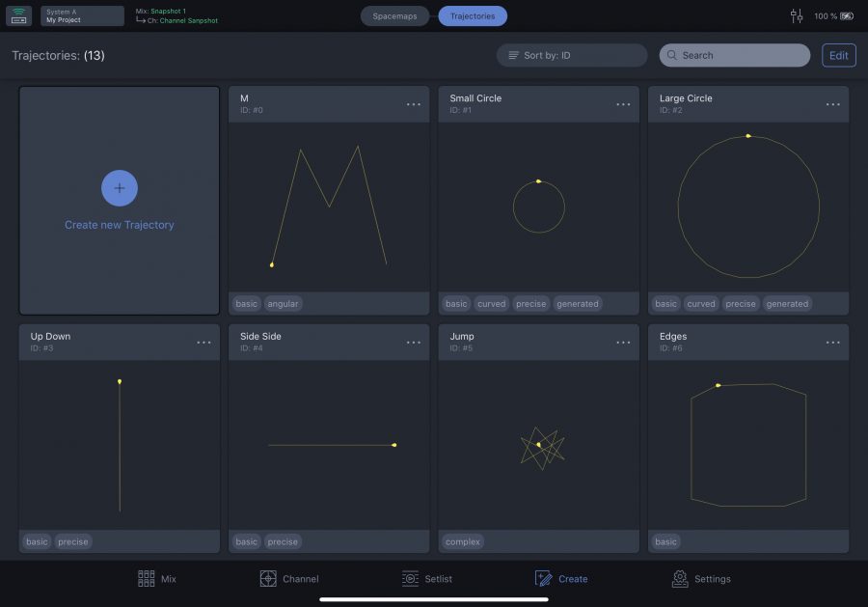Screen dimensions: 868x607
Task: Open options menu for M trajectory
Action: [x=414, y=104]
